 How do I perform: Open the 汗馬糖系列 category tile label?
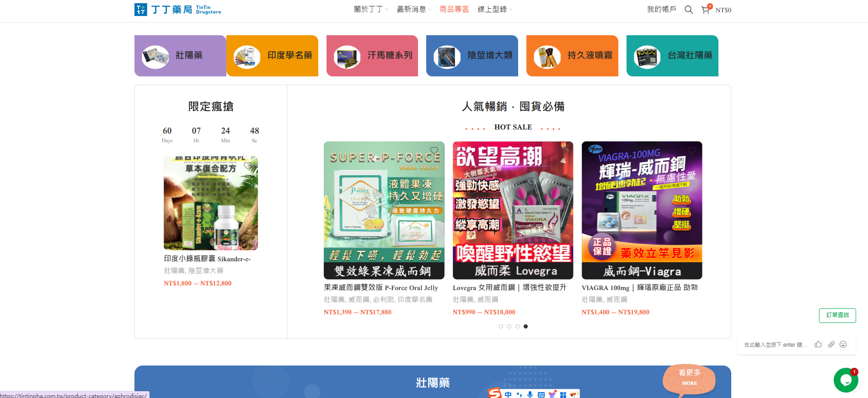coord(390,55)
